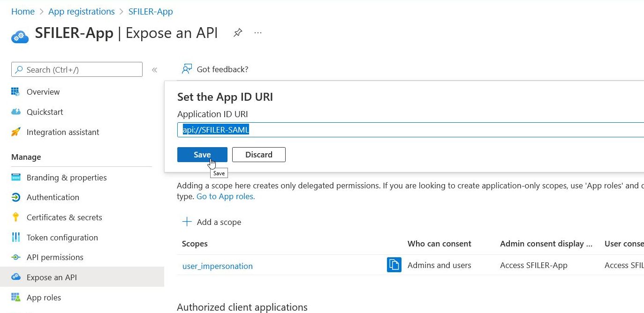This screenshot has height=313, width=644.
Task: Open the SFILER-App breadcrumb link
Action: [x=151, y=11]
